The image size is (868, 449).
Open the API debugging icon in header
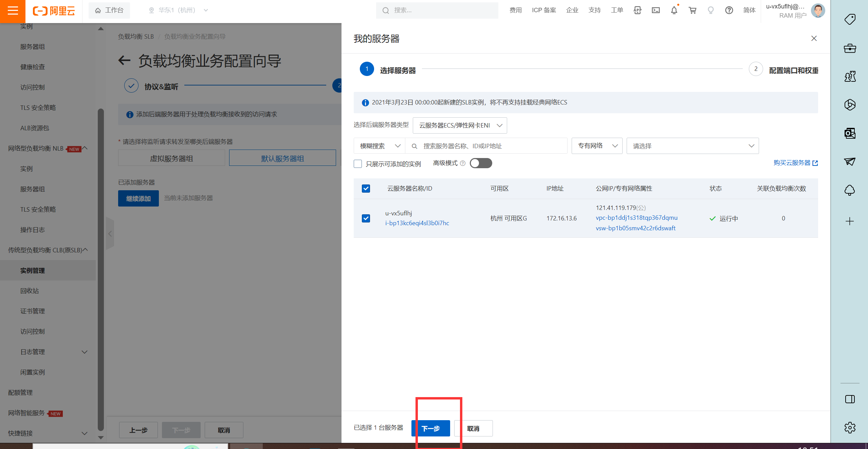tap(638, 11)
